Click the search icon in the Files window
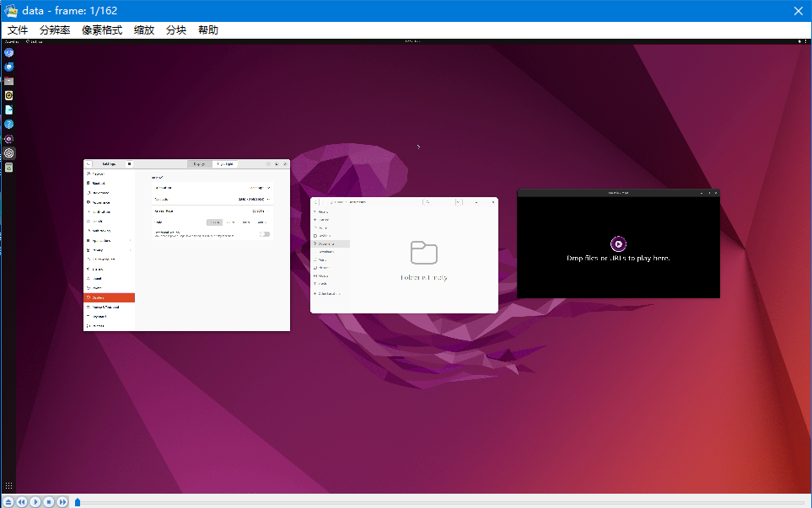Screen dimensions: 812x508 coord(428,202)
